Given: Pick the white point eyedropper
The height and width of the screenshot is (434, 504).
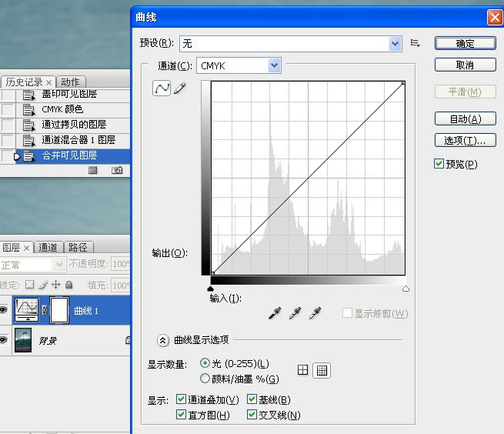Looking at the screenshot, I should click(x=314, y=313).
